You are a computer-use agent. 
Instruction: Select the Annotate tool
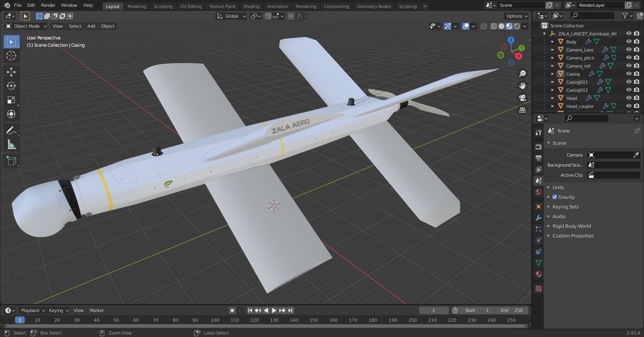click(11, 131)
